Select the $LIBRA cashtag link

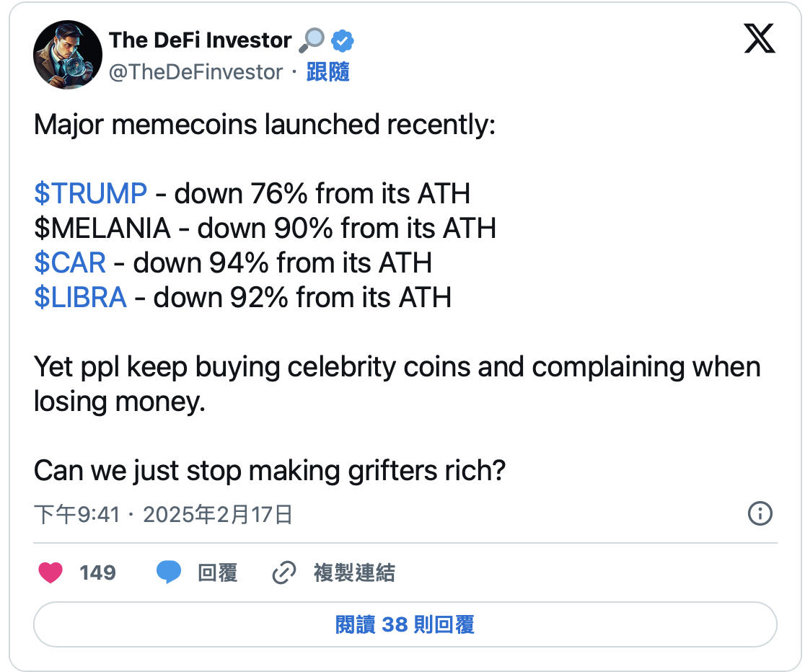point(80,297)
